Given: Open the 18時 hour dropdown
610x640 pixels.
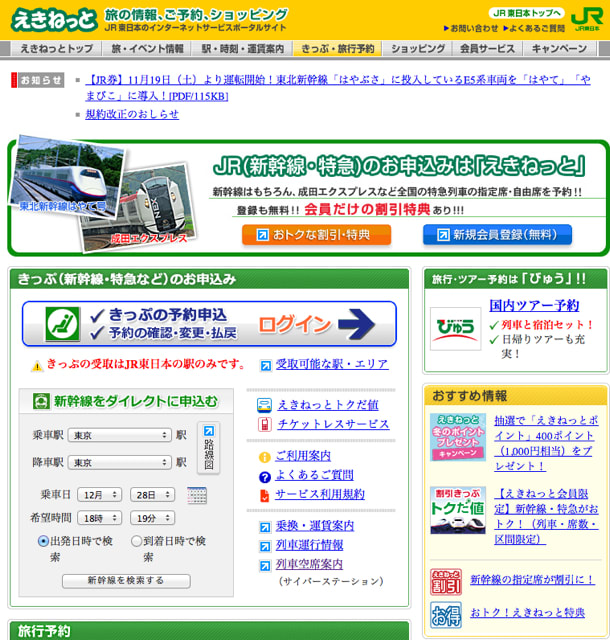Looking at the screenshot, I should pyautogui.click(x=99, y=518).
